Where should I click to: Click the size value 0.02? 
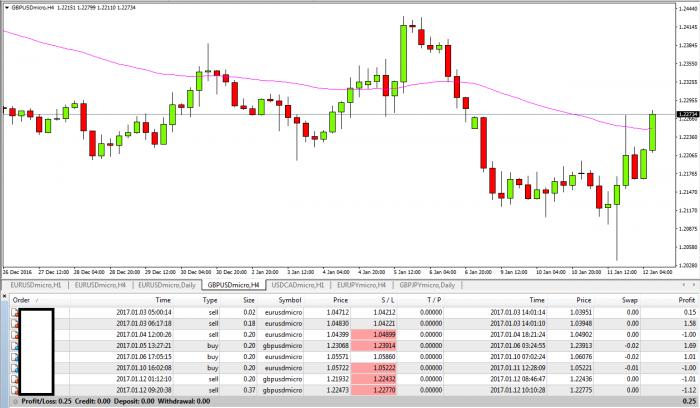pyautogui.click(x=250, y=312)
